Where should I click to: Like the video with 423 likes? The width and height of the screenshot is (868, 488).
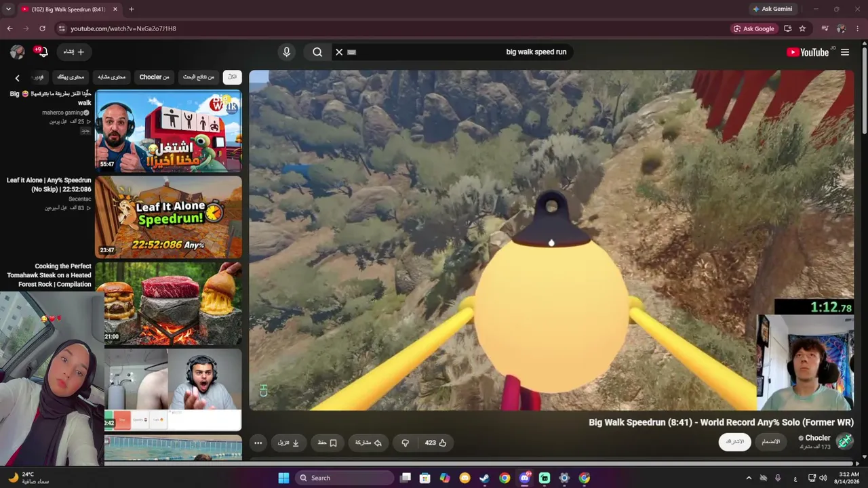point(435,443)
